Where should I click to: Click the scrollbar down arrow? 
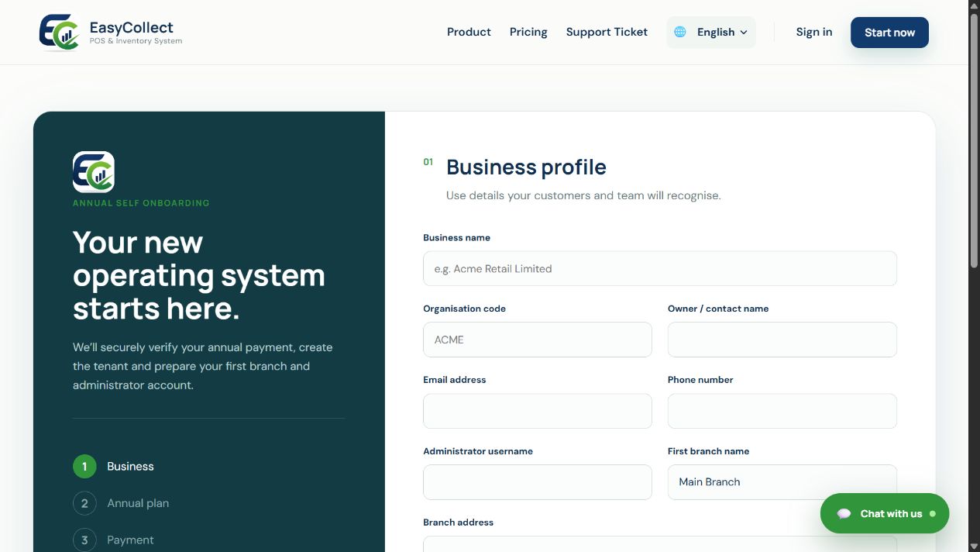coord(974,546)
